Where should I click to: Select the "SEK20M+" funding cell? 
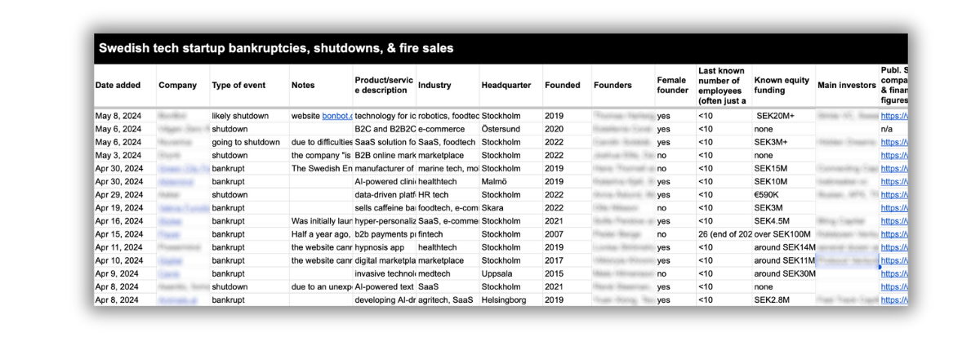point(776,116)
